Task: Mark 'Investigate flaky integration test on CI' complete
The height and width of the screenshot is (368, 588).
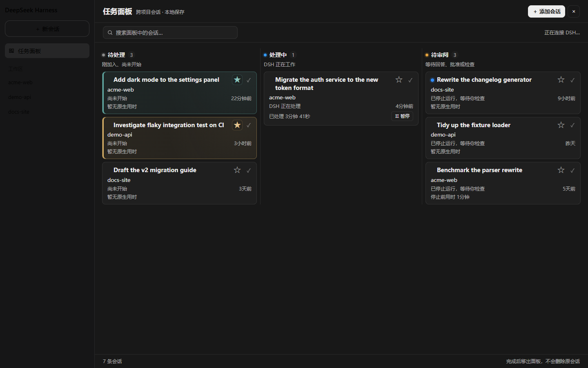Action: [x=249, y=125]
